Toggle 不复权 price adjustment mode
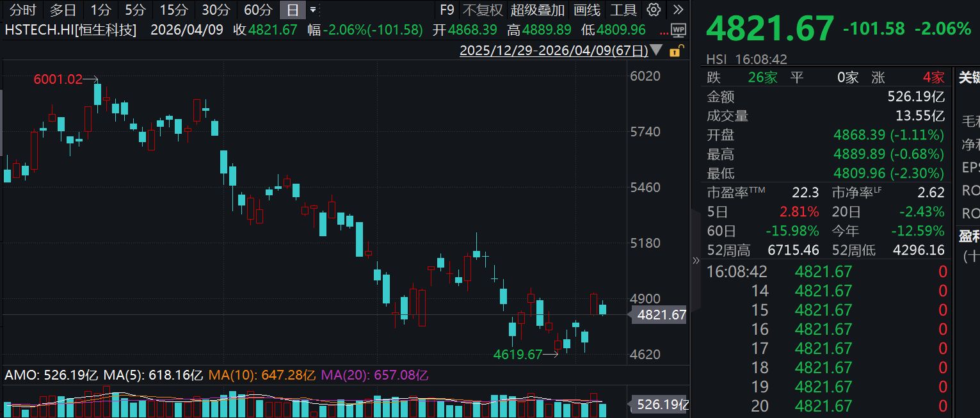This screenshot has height=418, width=980. (482, 10)
